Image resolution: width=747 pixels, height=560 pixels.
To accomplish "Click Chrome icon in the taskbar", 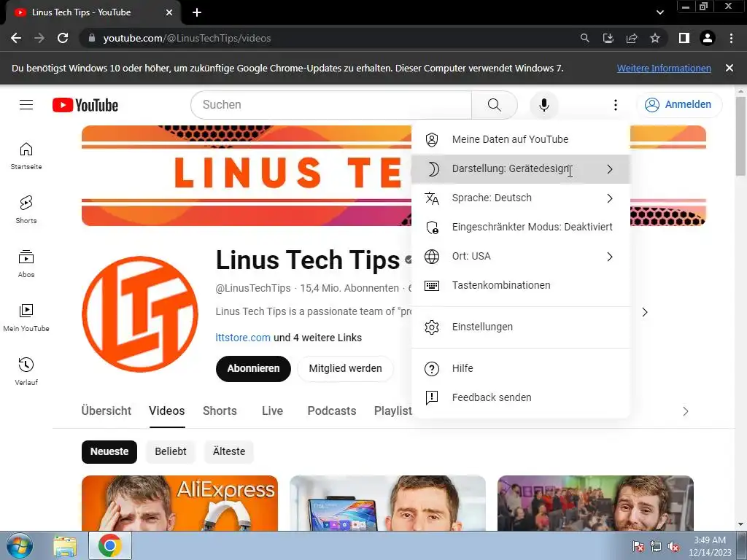I will pyautogui.click(x=110, y=546).
